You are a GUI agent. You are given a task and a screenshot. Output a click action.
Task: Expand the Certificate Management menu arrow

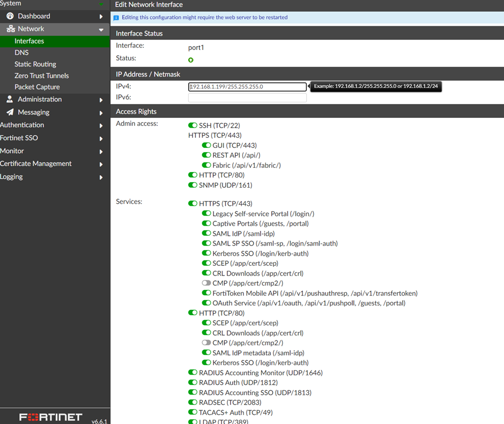point(101,164)
